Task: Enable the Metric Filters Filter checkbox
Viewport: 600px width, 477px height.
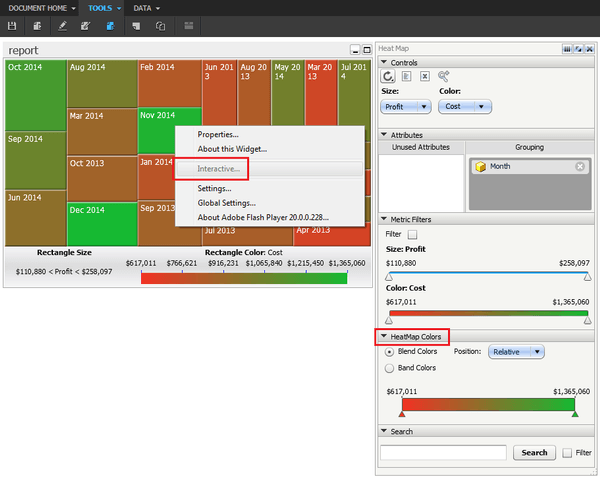Action: pyautogui.click(x=412, y=234)
